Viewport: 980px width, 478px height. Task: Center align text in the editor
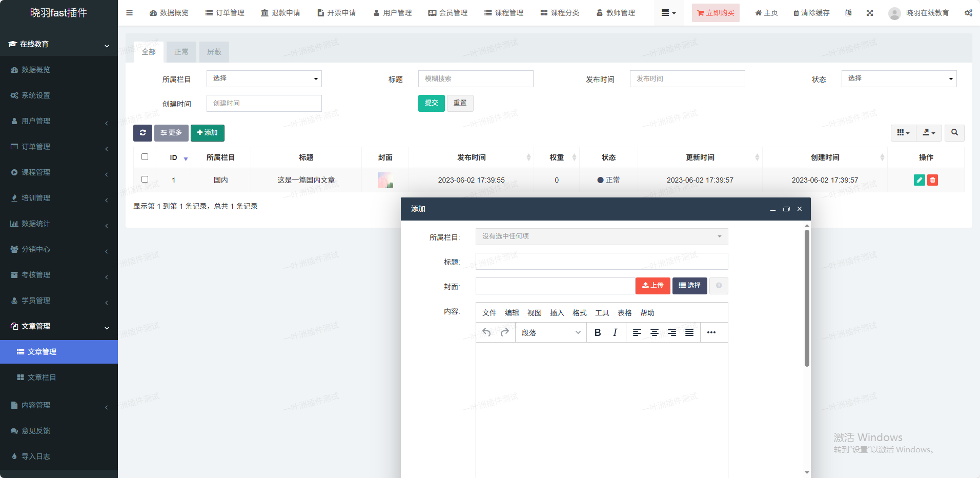tap(654, 332)
